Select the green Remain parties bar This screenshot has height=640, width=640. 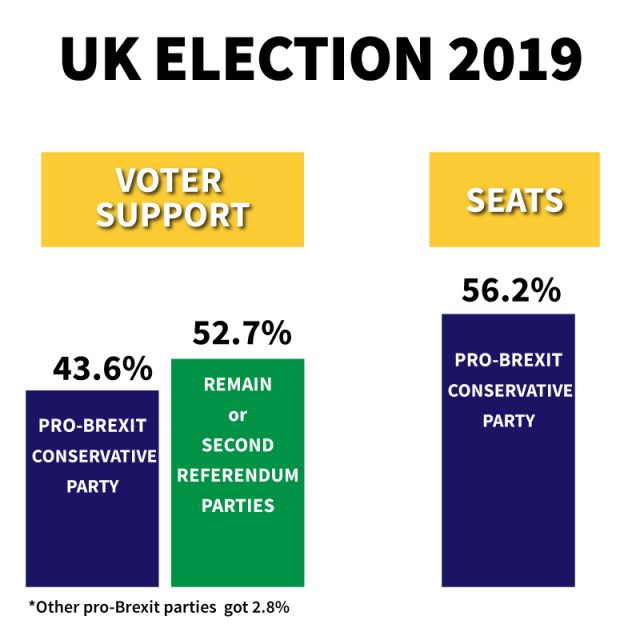coord(238,473)
